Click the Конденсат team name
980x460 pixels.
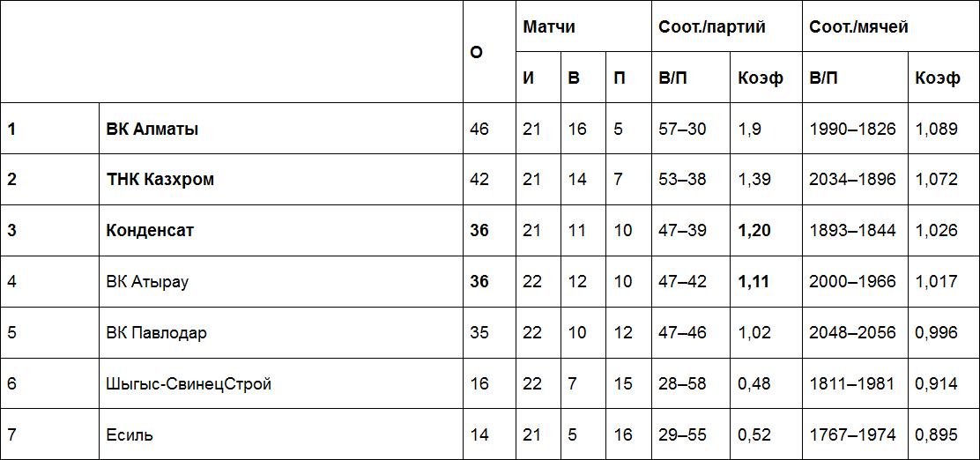point(150,231)
